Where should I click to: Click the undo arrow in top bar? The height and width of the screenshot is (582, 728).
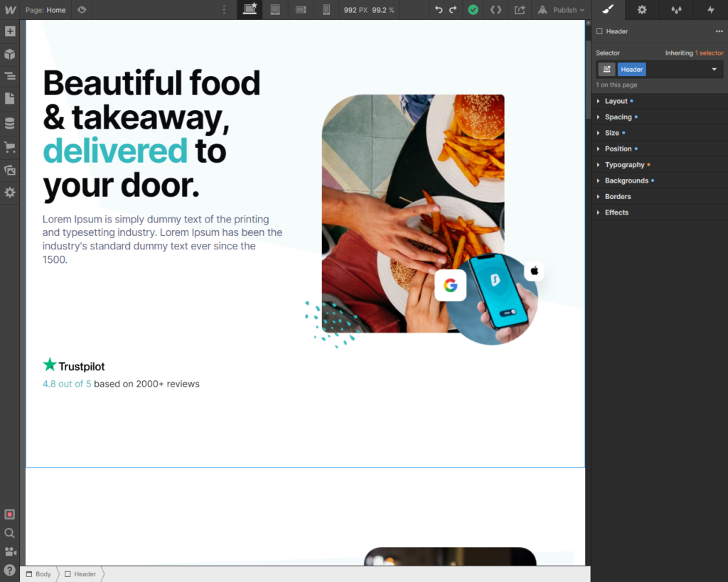(439, 10)
